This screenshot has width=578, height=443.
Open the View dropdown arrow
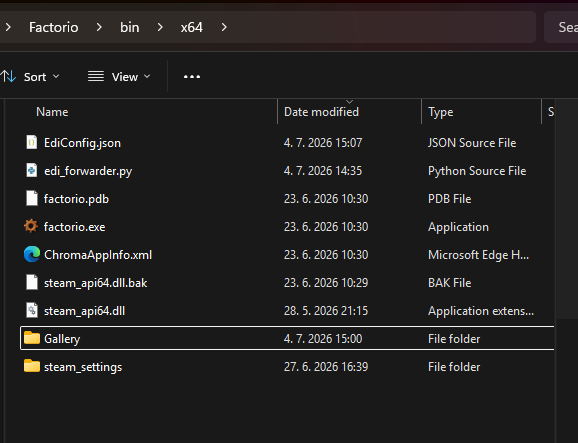pyautogui.click(x=147, y=76)
